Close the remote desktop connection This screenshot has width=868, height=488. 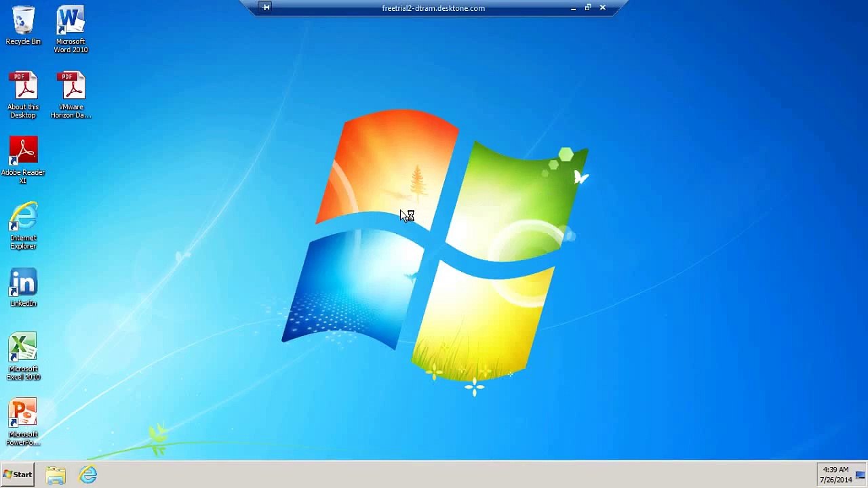coord(602,7)
